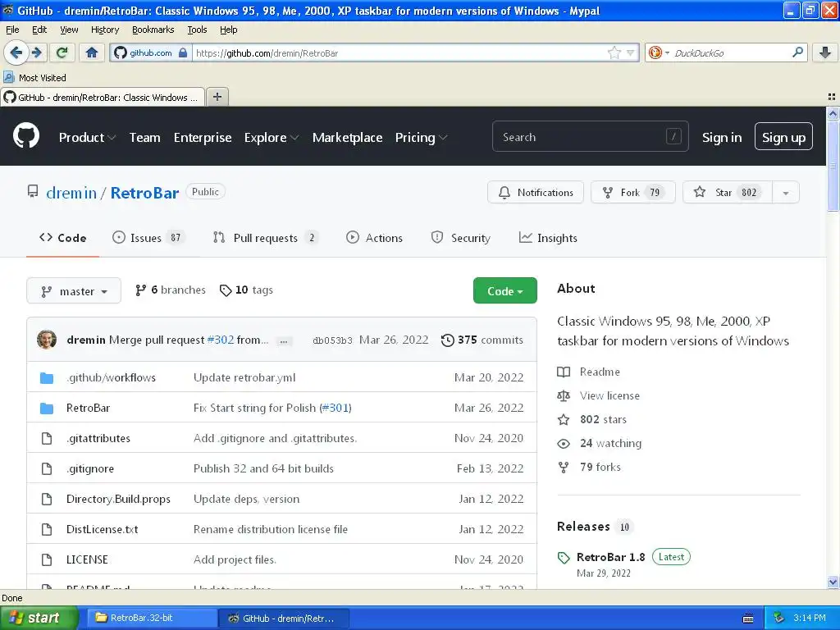The width and height of the screenshot is (840, 630).
Task: Fork the repository using Fork button
Action: coord(632,192)
